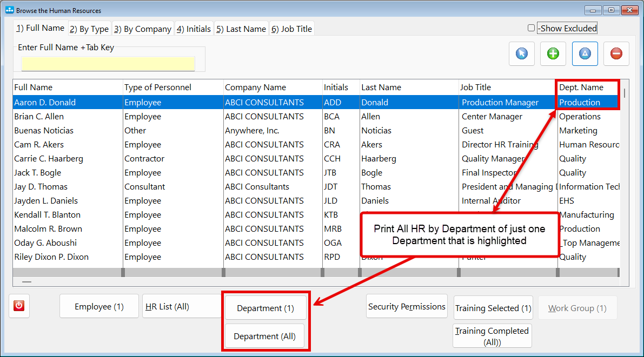Select the 5) Last Name tab
The image size is (644, 357).
pos(241,29)
